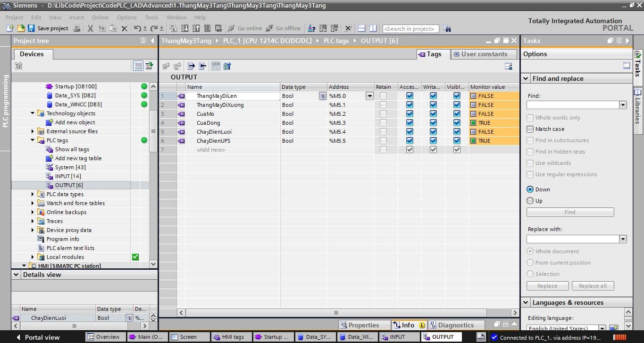Image resolution: width=644 pixels, height=343 pixels.
Task: Tick the Retain checkbox for ThangMayDiLen
Action: click(x=383, y=96)
